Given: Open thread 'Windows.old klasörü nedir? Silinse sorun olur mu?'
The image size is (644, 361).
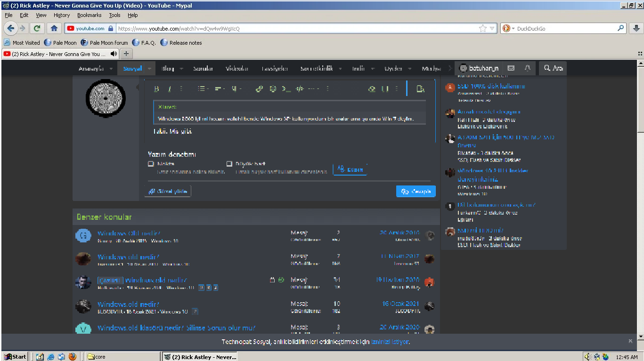Looking at the screenshot, I should [177, 328].
